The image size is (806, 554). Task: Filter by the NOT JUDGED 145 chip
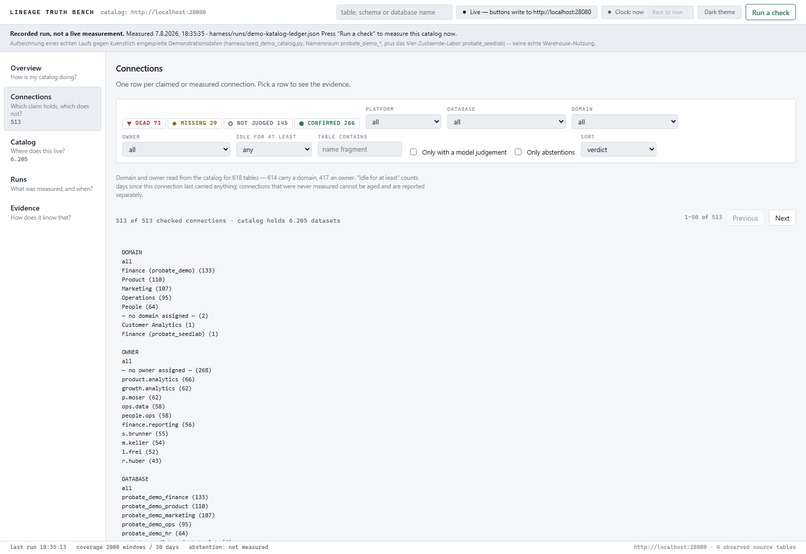click(258, 123)
